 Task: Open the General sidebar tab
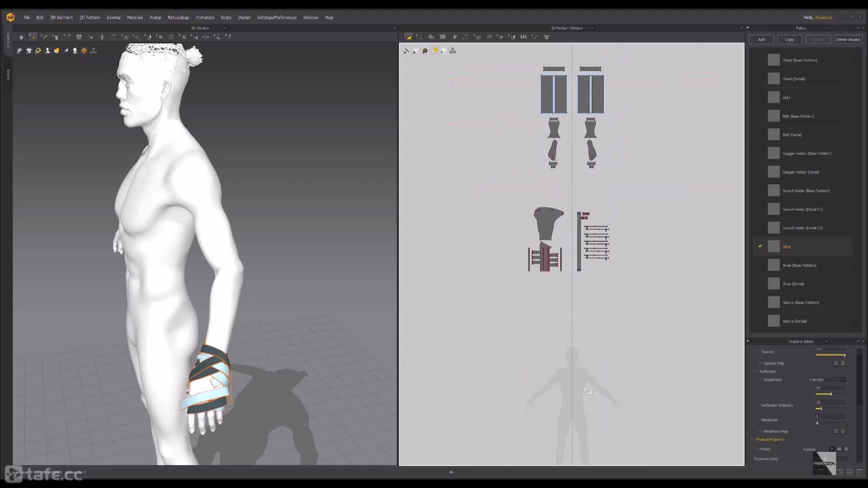(x=8, y=40)
